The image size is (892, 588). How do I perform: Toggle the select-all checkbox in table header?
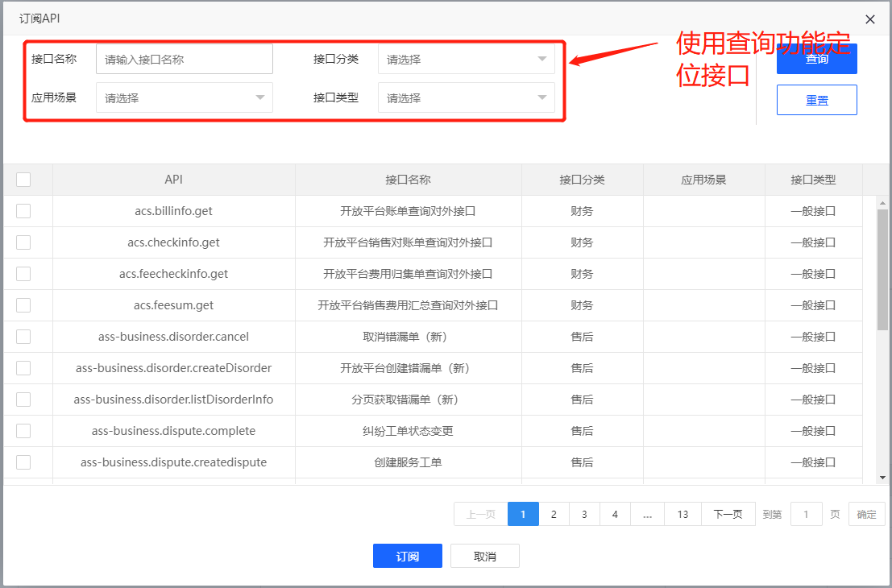pos(23,179)
